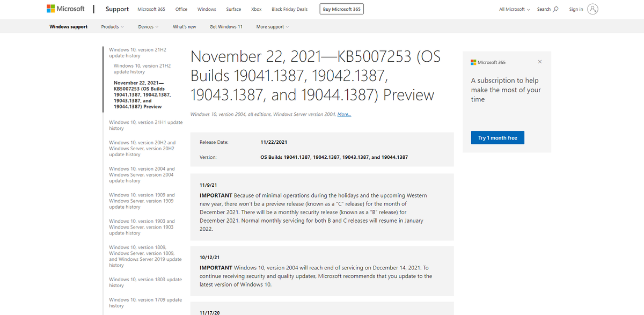The height and width of the screenshot is (315, 644).
Task: Open Windows 10, version 1909 update history
Action: click(x=142, y=201)
